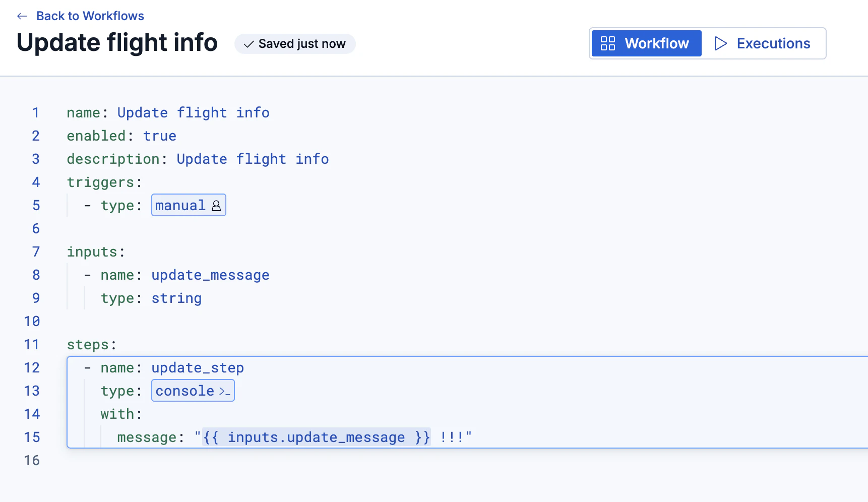Select the console step type badge

click(x=193, y=391)
